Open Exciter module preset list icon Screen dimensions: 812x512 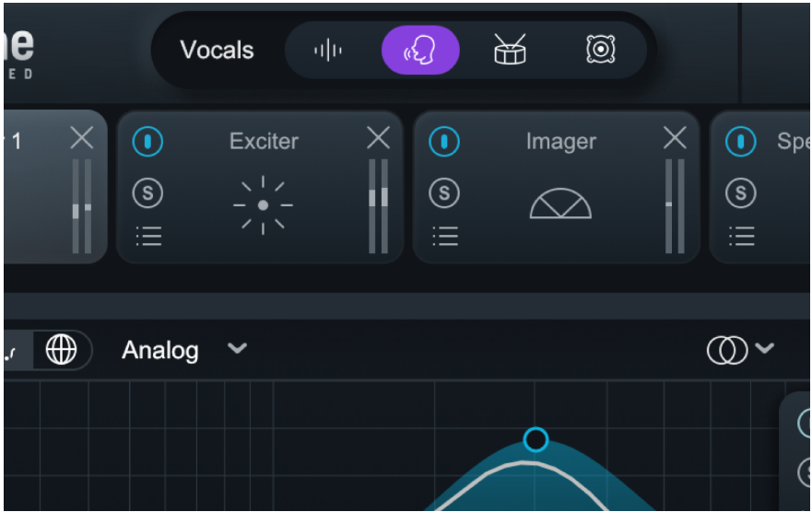coord(148,237)
